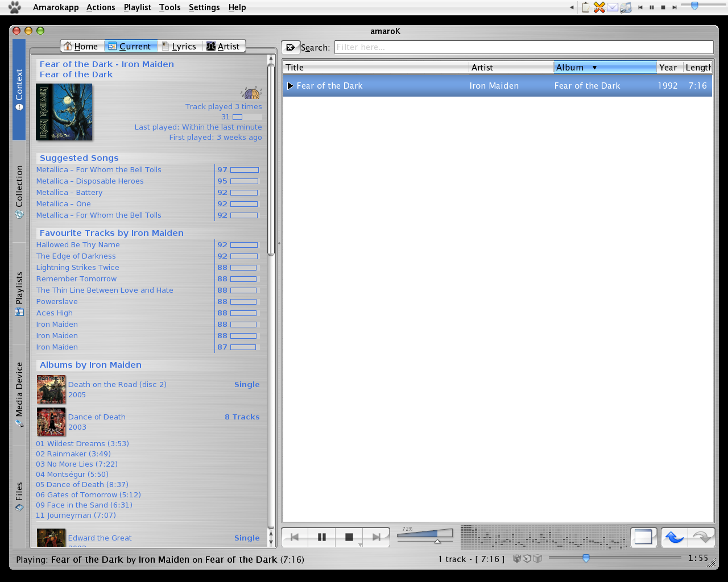Sort playlist by Year column
Viewport: 728px width, 582px height.
[670, 67]
